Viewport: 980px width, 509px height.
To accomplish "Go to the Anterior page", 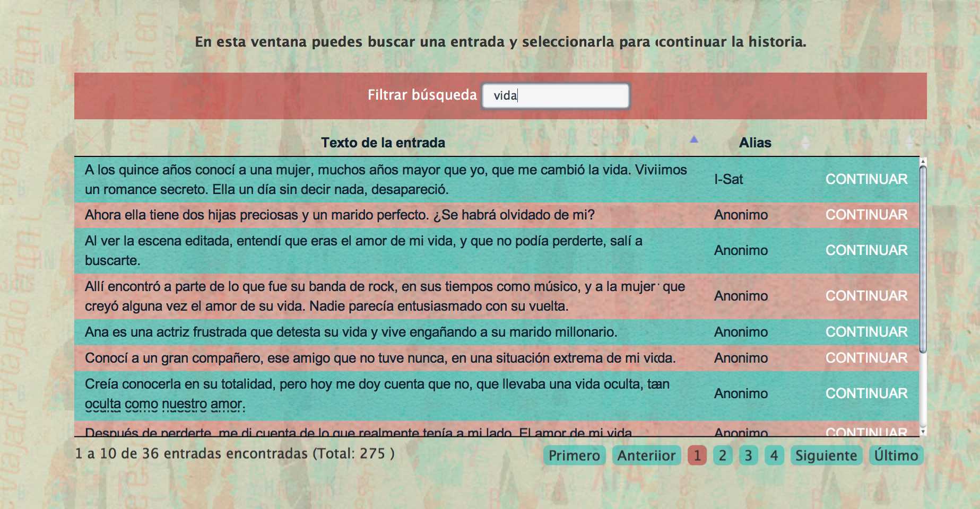I will pos(646,455).
